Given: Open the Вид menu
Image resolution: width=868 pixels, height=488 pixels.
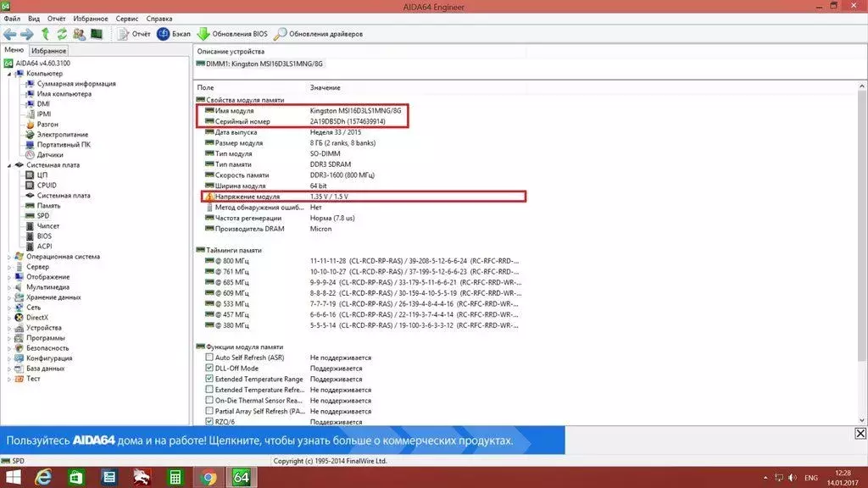Looking at the screenshot, I should coord(34,19).
